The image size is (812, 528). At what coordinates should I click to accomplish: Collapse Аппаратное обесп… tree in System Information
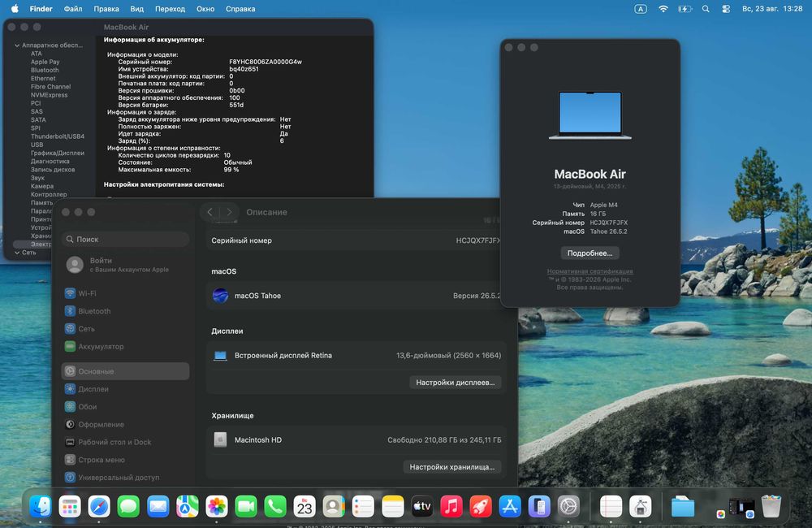[x=17, y=45]
